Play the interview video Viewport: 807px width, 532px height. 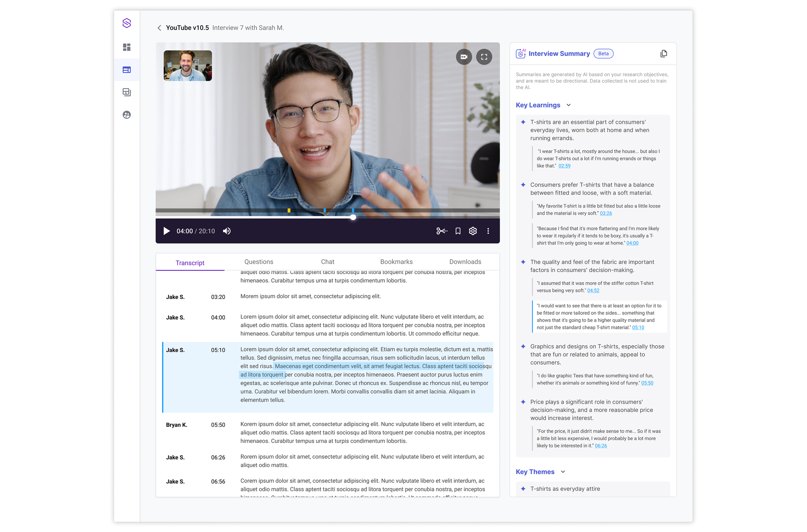tap(167, 231)
